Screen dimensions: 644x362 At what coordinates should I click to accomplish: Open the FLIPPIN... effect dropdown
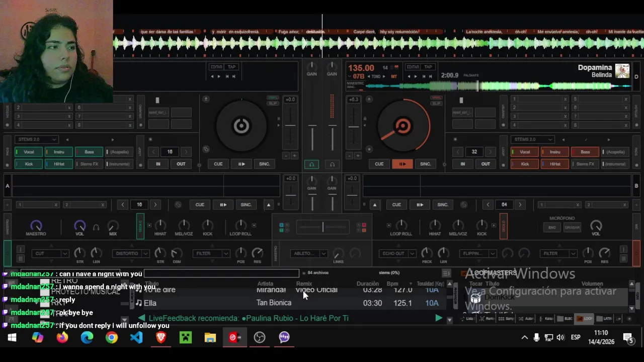click(478, 253)
